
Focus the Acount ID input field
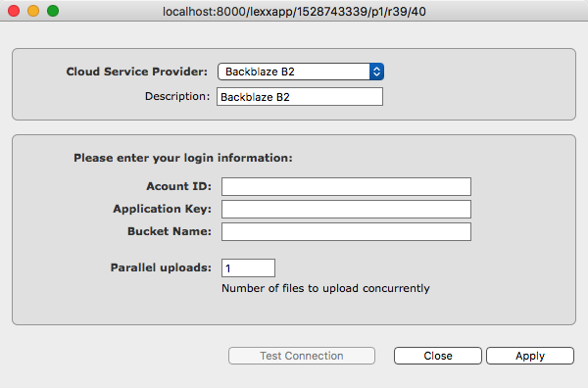pos(346,187)
